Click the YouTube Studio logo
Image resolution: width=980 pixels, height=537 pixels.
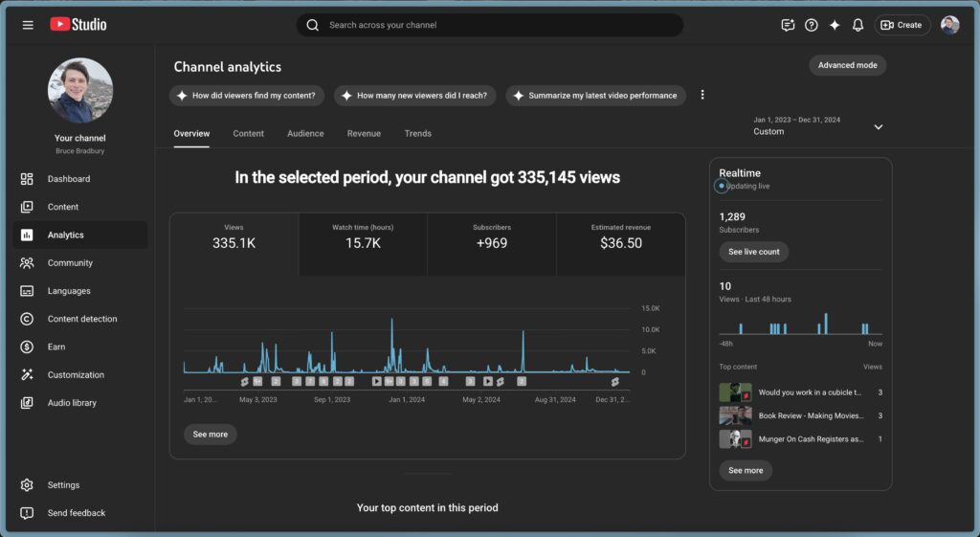tap(78, 25)
